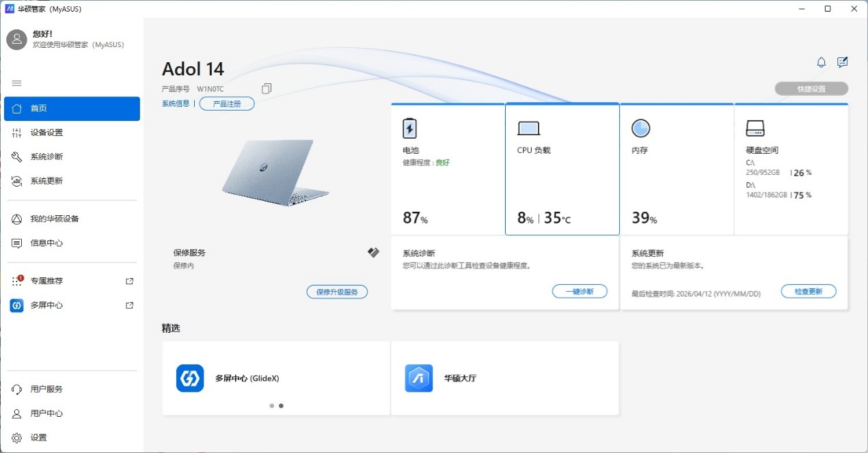Click the C:\ 250/952GB usage text
Screen dimensions: 868x453
pyautogui.click(x=763, y=168)
